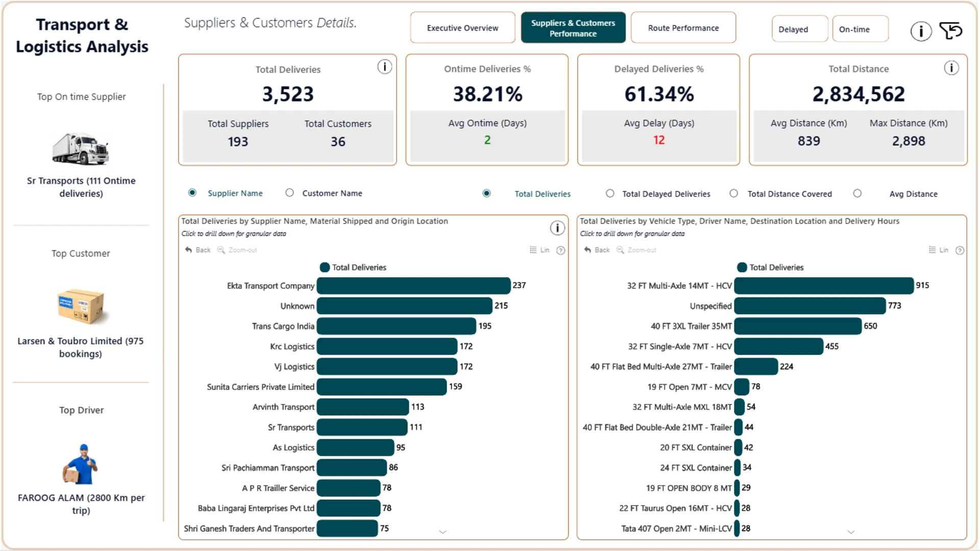The width and height of the screenshot is (980, 551).
Task: Click the Unknown supplier bar
Action: tap(405, 306)
